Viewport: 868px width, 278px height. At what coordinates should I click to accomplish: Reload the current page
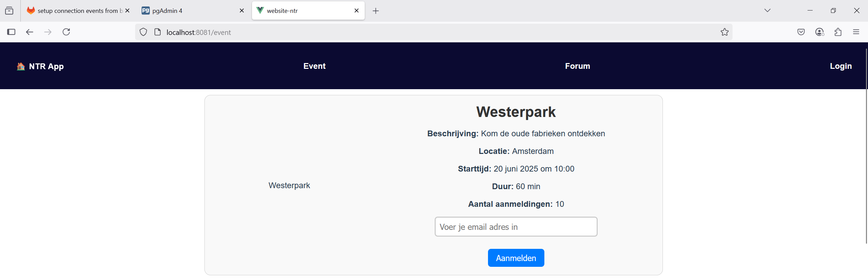click(66, 32)
